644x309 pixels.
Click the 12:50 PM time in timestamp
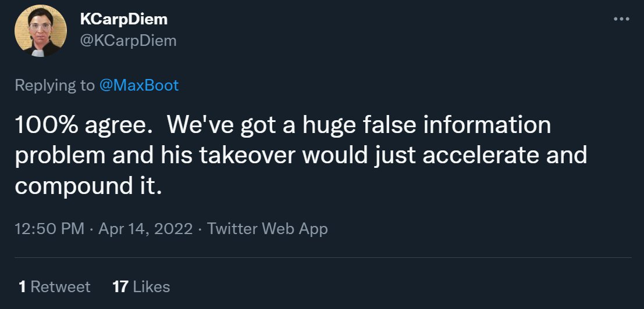(49, 228)
